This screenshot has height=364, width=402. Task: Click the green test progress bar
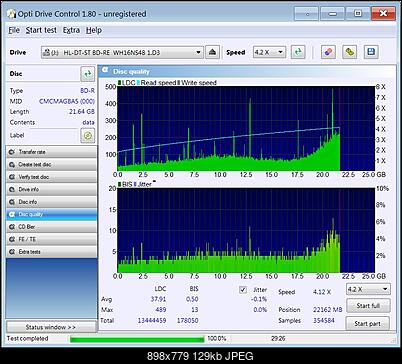tap(137, 339)
